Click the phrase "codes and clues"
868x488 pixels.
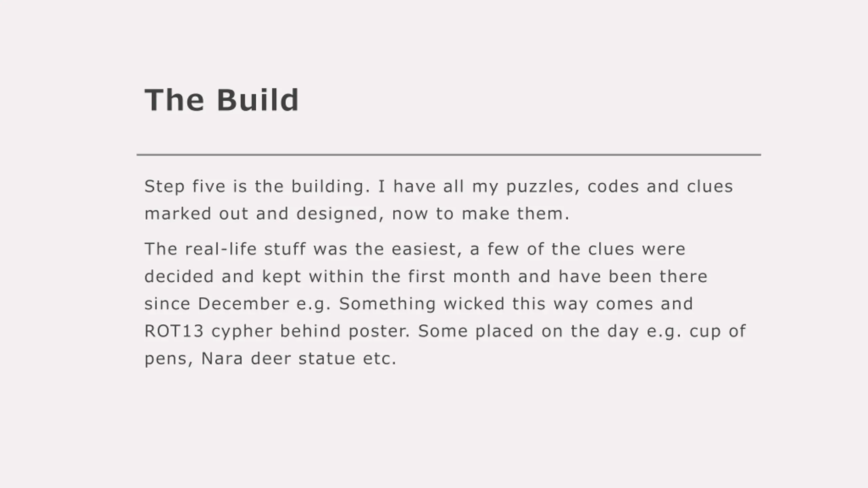[x=660, y=186]
